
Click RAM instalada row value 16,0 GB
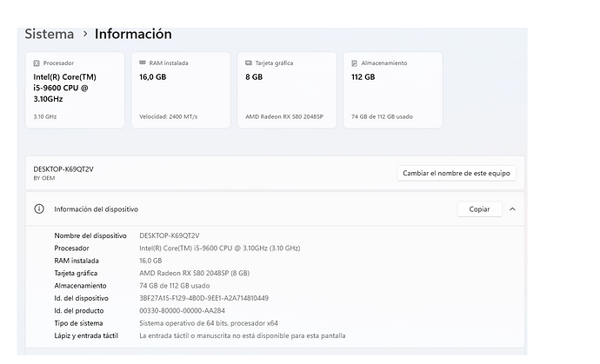pyautogui.click(x=150, y=261)
